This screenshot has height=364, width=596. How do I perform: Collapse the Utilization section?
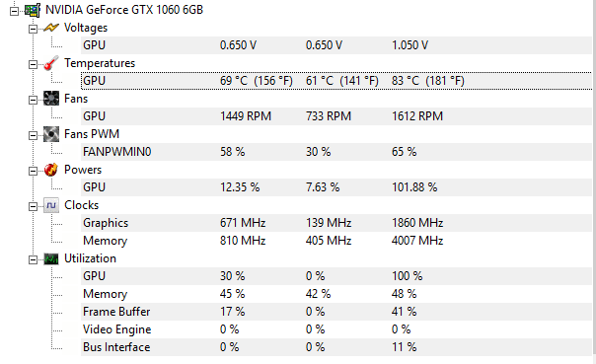point(34,259)
